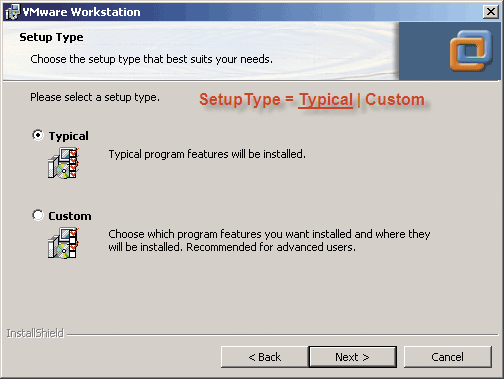This screenshot has height=379, width=504.
Task: Click the Custom description about advanced users
Action: [269, 240]
